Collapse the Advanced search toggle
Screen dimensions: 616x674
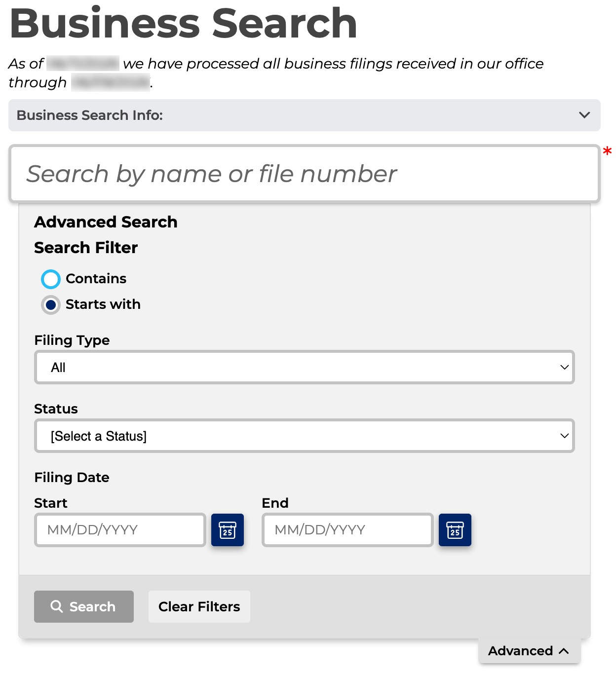529,651
